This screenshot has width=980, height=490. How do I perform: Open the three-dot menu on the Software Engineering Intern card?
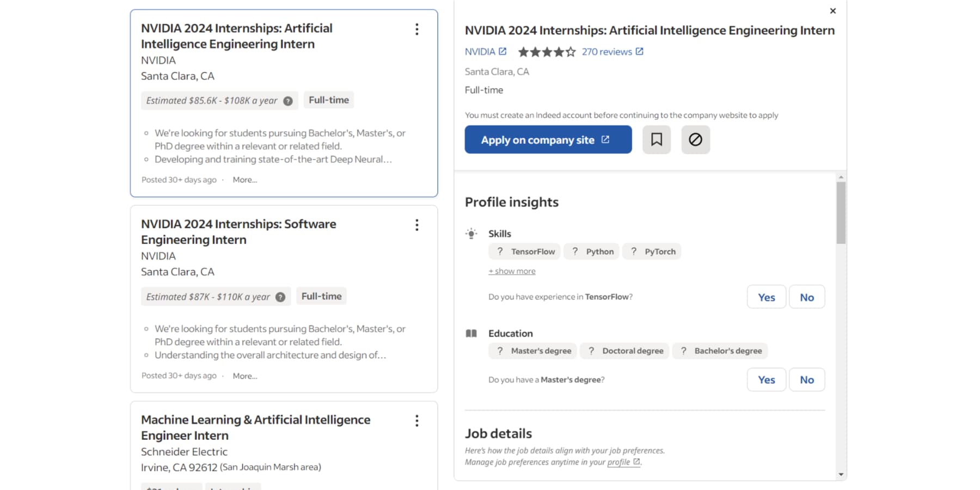point(417,225)
